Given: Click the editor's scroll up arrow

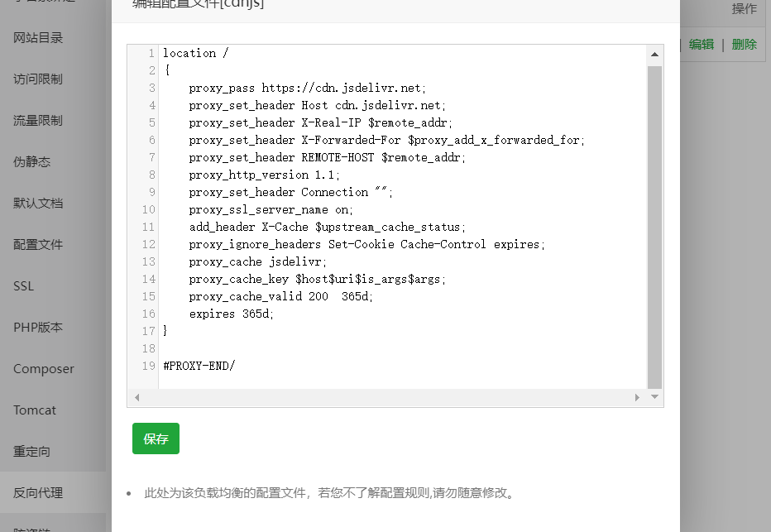Looking at the screenshot, I should [654, 55].
